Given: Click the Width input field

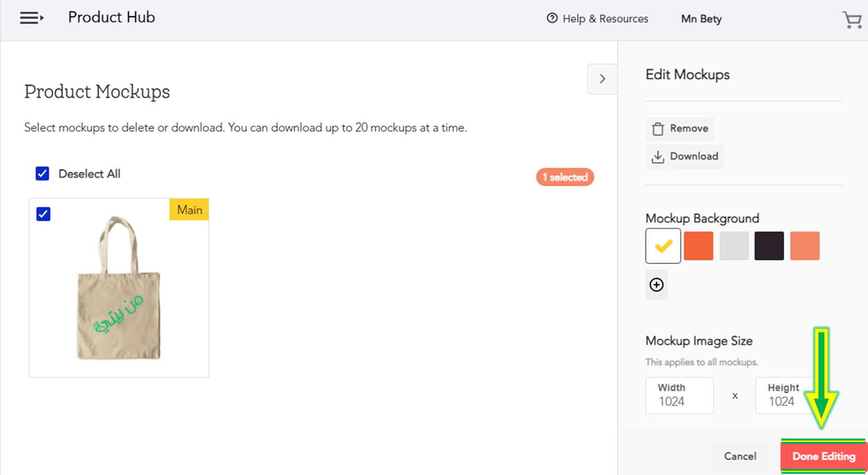Looking at the screenshot, I should pyautogui.click(x=679, y=395).
